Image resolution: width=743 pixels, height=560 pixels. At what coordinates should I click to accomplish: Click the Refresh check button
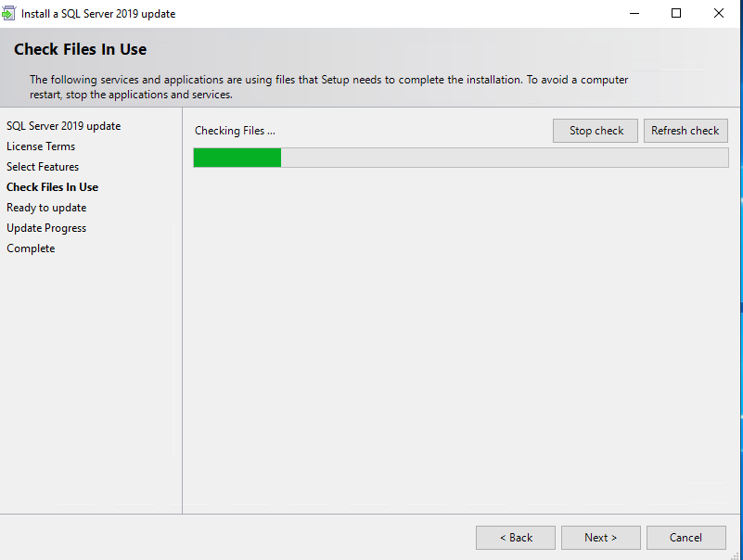pyautogui.click(x=685, y=131)
